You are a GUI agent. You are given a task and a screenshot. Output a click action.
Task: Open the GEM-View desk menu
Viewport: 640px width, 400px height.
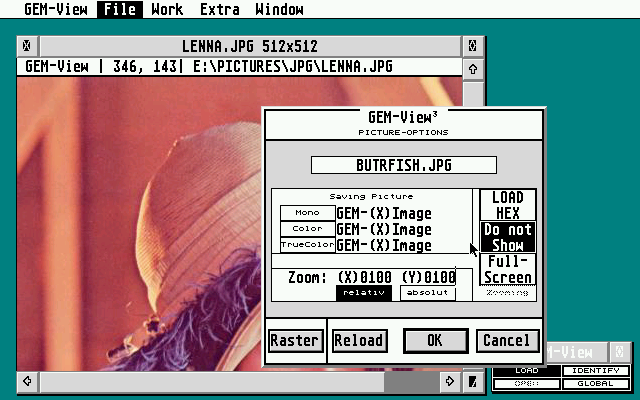[x=56, y=9]
